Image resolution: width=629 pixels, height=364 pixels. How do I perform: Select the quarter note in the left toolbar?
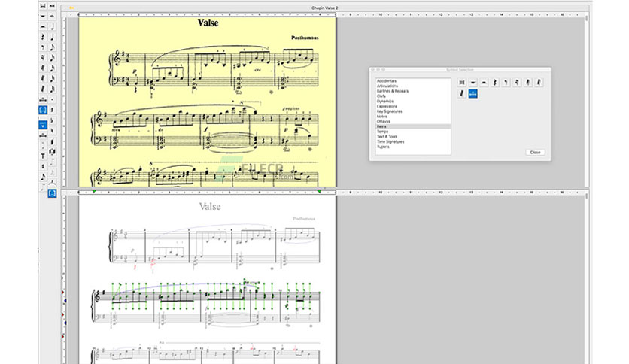tap(52, 37)
